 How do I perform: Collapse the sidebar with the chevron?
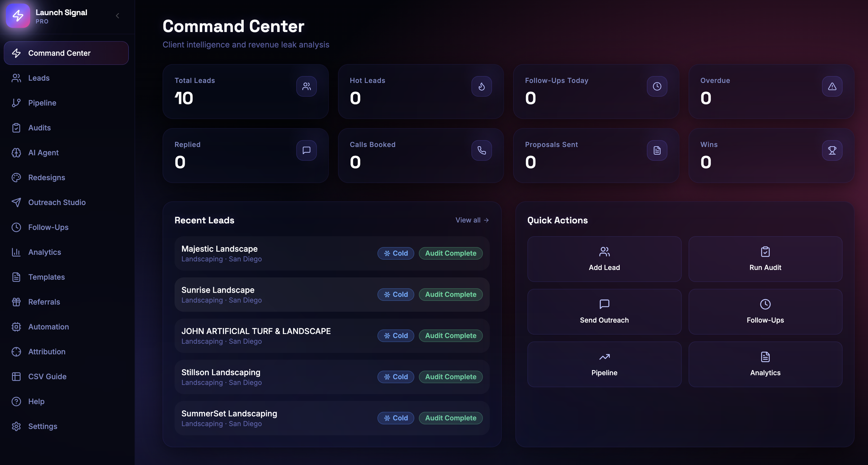click(117, 16)
